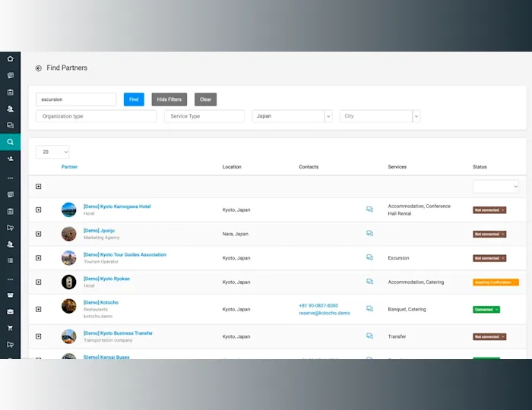Select the highlighted search icon in sidebar
Image resolution: width=532 pixels, height=410 pixels.
click(10, 142)
